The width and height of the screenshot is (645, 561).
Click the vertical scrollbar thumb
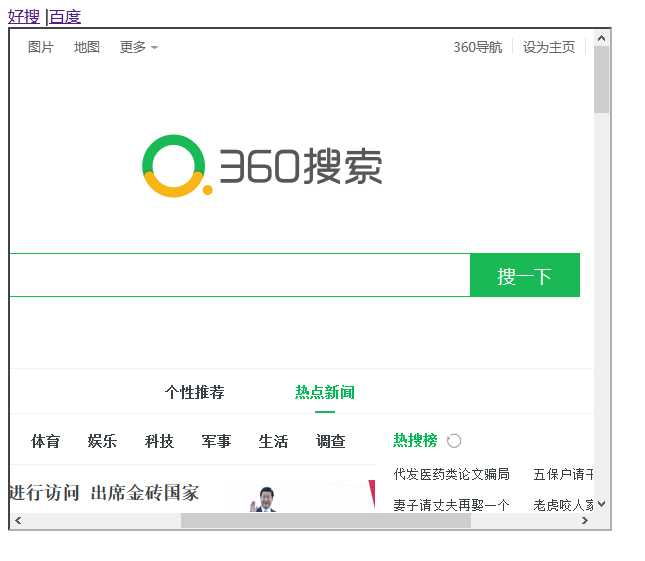[x=601, y=80]
